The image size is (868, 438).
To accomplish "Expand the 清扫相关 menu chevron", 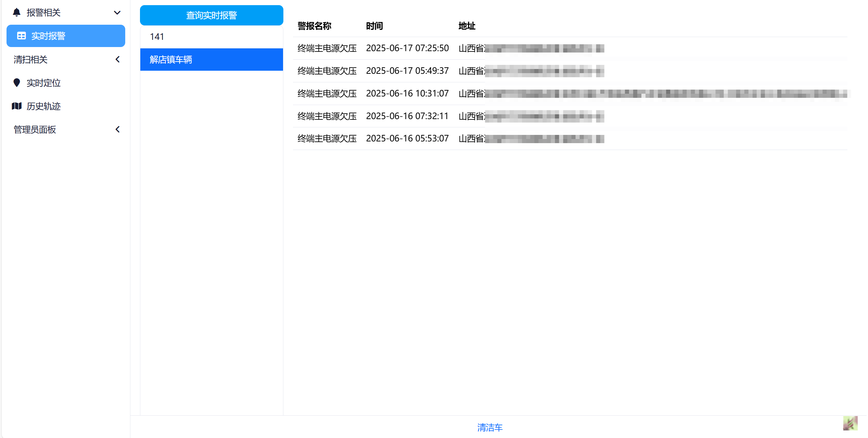I will tap(118, 59).
